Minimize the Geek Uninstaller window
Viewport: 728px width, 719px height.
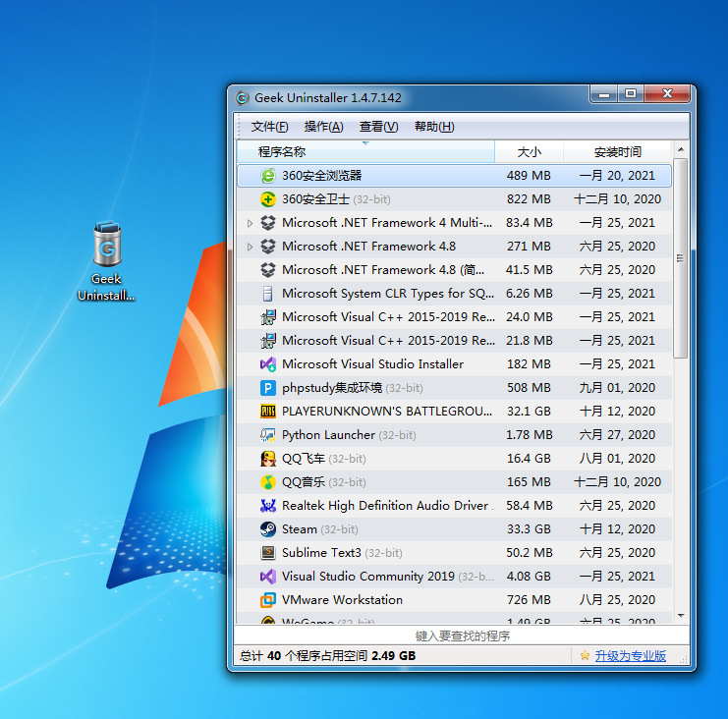[x=603, y=94]
